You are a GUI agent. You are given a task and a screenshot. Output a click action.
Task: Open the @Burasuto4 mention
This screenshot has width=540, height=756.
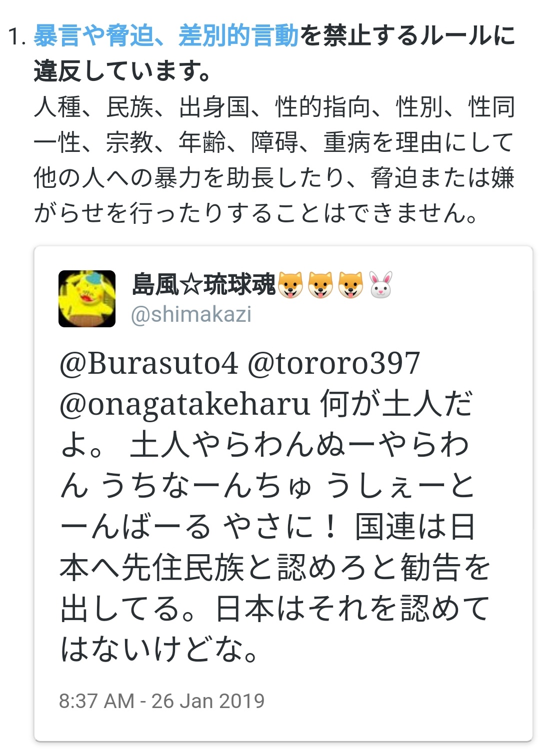pos(149,363)
